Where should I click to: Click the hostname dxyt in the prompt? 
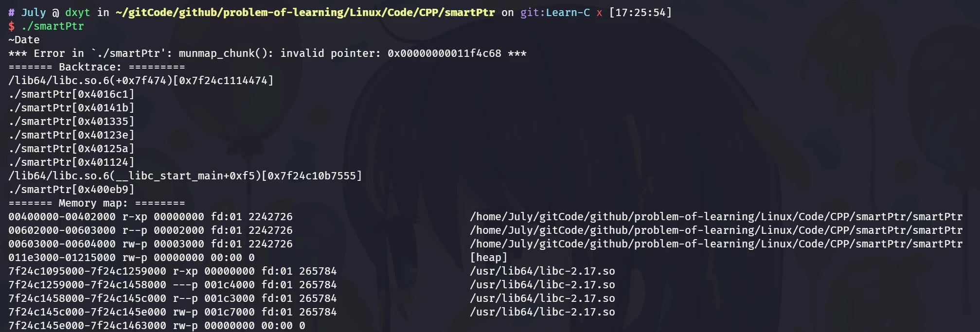[x=77, y=13]
